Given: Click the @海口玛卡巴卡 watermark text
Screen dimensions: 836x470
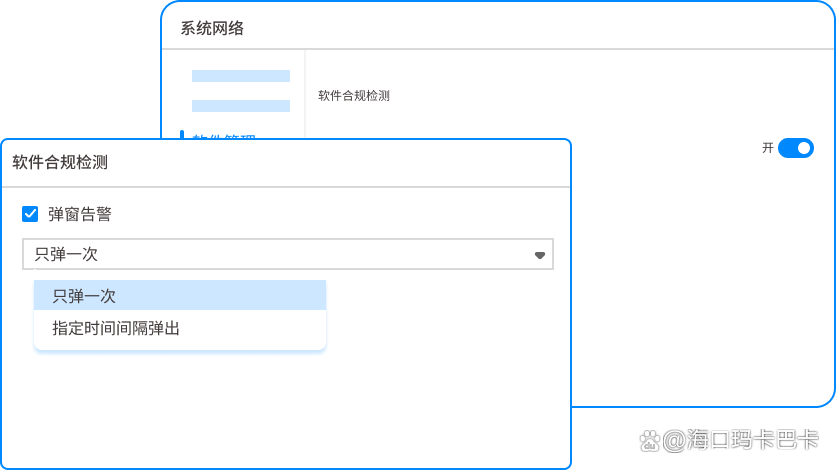Looking at the screenshot, I should [742, 440].
